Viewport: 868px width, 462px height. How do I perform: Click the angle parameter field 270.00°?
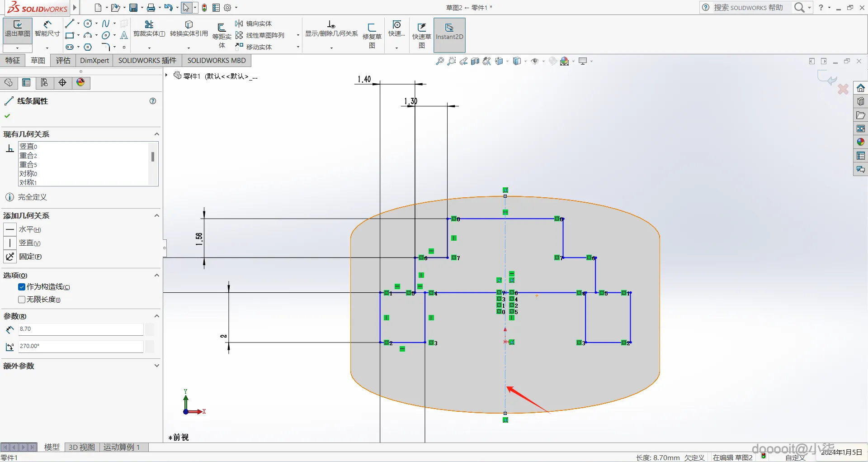click(81, 346)
